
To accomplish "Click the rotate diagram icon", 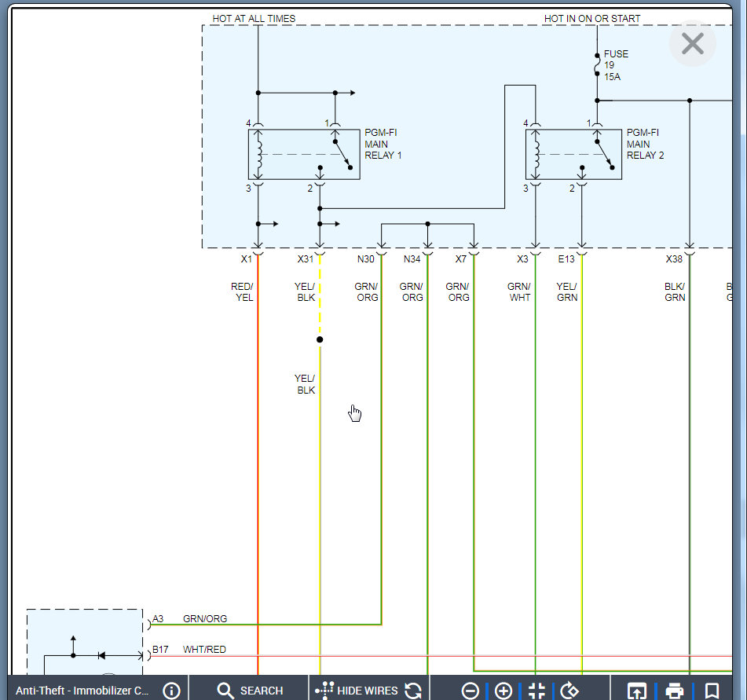I will 569,690.
